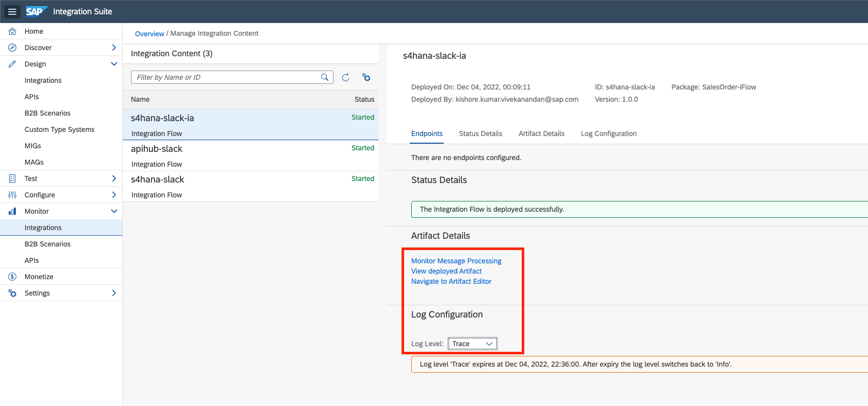Switch to the Endpoints tab

[427, 133]
